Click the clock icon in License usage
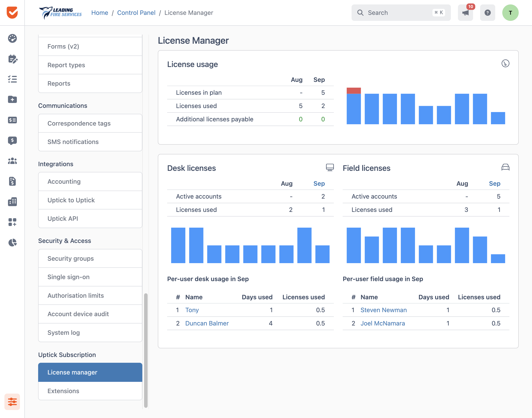Screen dimensions: 532x418 pos(505,63)
